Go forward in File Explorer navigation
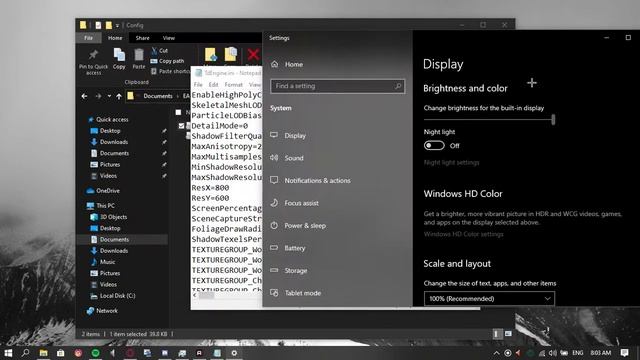 98,96
